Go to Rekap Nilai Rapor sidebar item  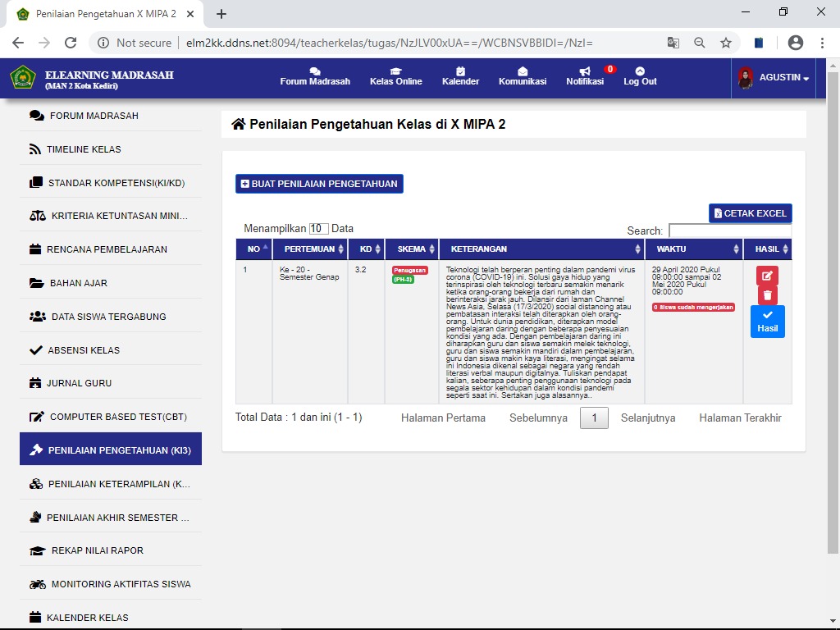(x=97, y=550)
